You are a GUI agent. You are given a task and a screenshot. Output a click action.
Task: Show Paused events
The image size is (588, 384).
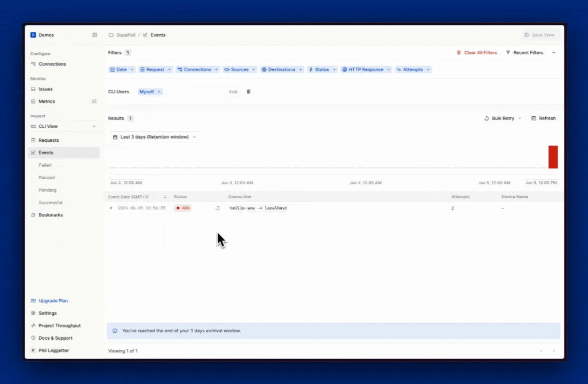46,178
